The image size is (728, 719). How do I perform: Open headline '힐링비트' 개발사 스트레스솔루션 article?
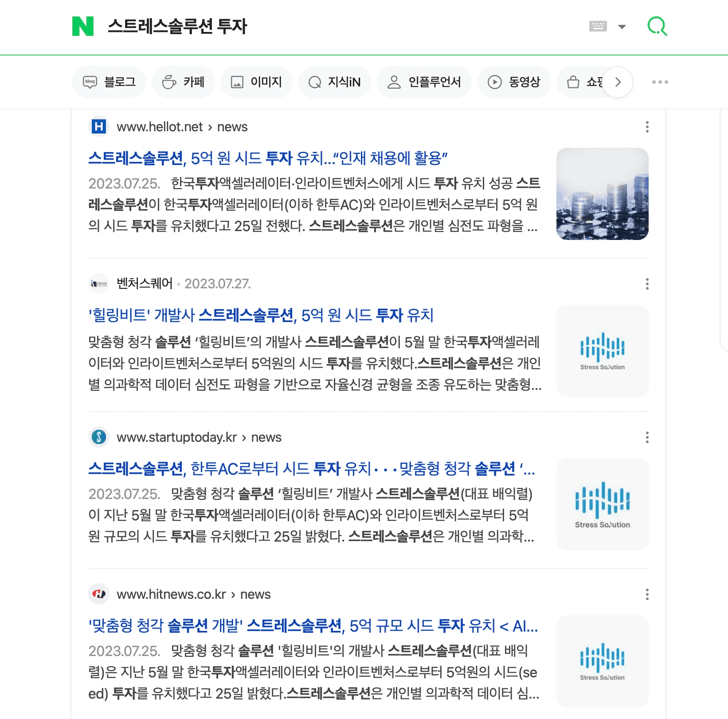point(261,315)
